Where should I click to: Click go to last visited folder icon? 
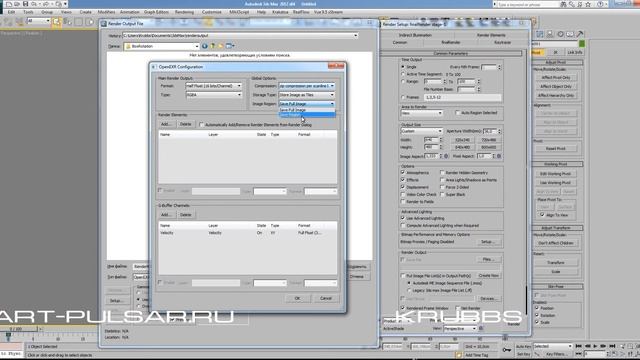[x=204, y=46]
